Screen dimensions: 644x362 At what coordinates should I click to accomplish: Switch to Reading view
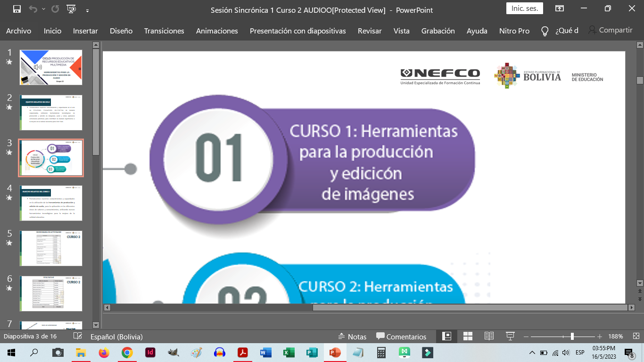[x=489, y=337]
